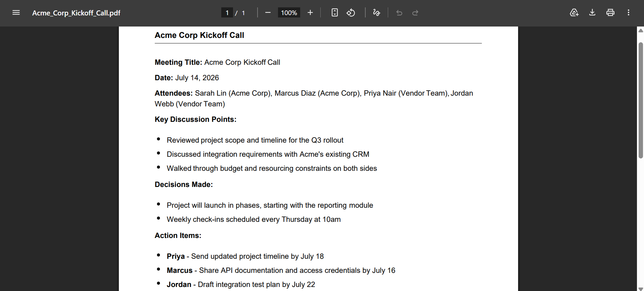This screenshot has height=291, width=644.
Task: Click the 'Project will launch in phases' bullet
Action: tap(270, 205)
